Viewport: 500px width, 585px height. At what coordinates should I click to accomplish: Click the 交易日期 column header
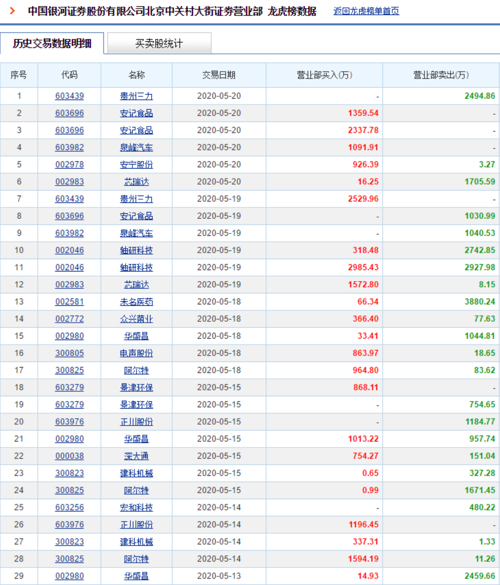(219, 75)
